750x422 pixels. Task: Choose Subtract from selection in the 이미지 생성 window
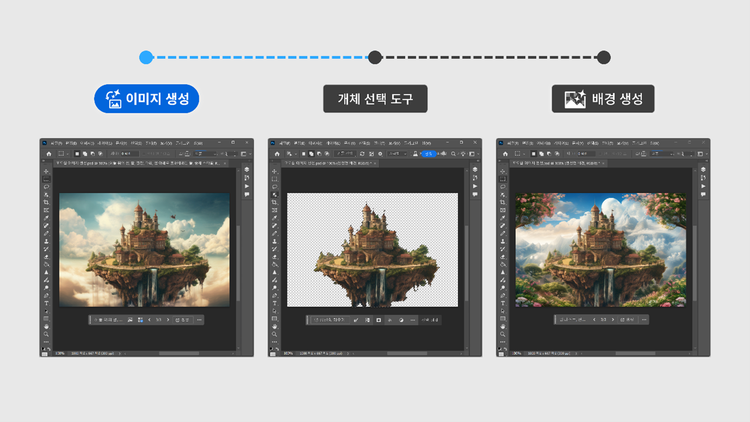pos(93,154)
